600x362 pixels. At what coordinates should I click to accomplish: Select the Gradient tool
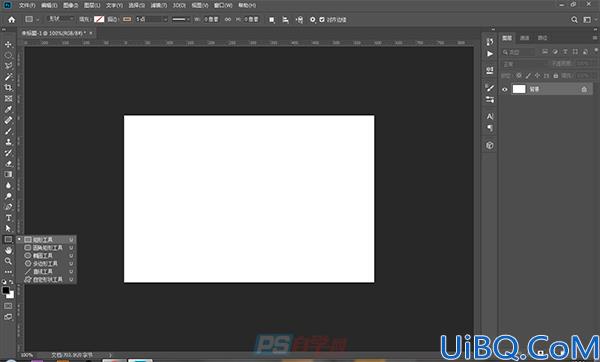coord(8,174)
